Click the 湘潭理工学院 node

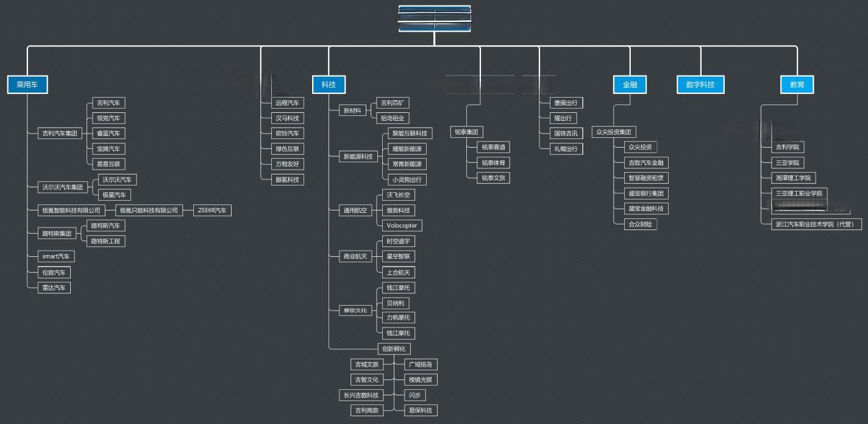click(793, 178)
